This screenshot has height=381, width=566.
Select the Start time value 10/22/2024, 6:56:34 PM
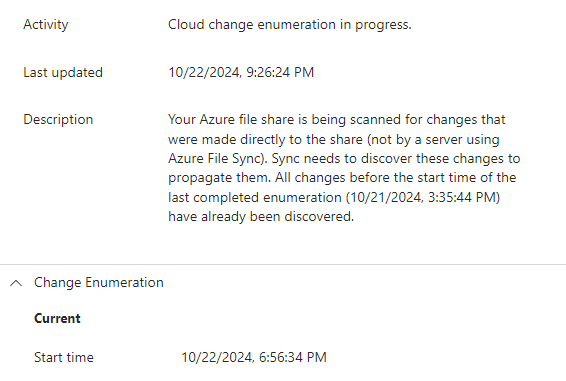coord(254,358)
